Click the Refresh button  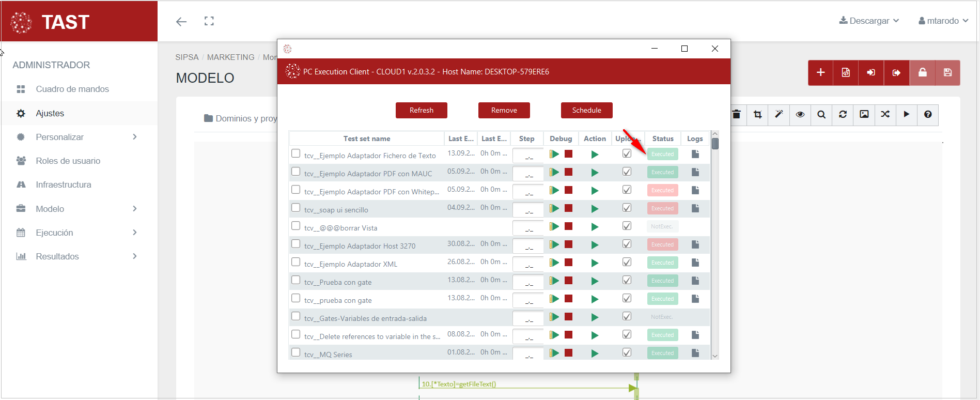click(421, 110)
